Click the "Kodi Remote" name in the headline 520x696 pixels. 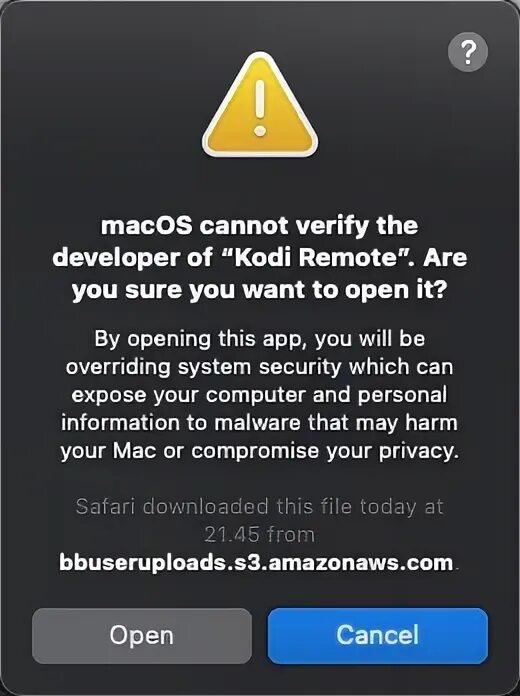[315, 257]
